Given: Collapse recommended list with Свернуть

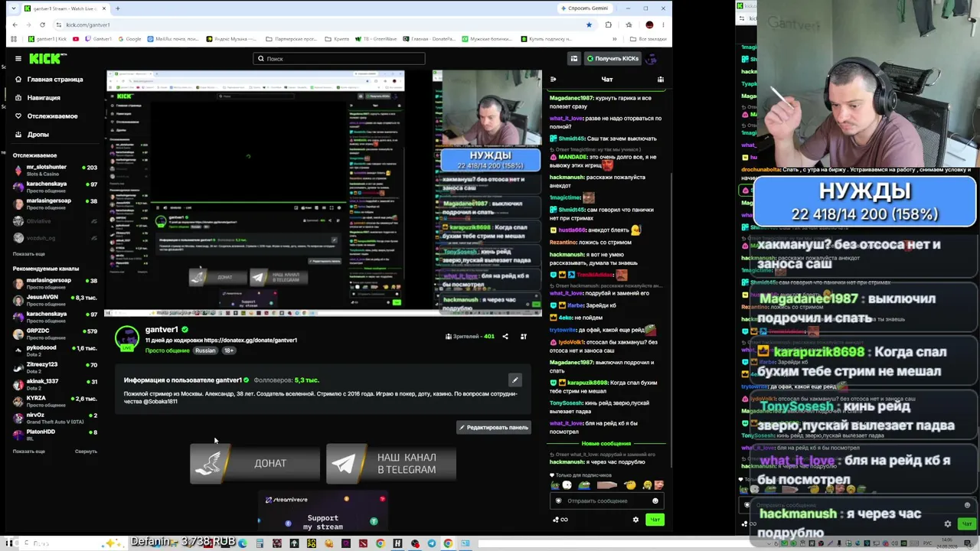Looking at the screenshot, I should (x=86, y=452).
